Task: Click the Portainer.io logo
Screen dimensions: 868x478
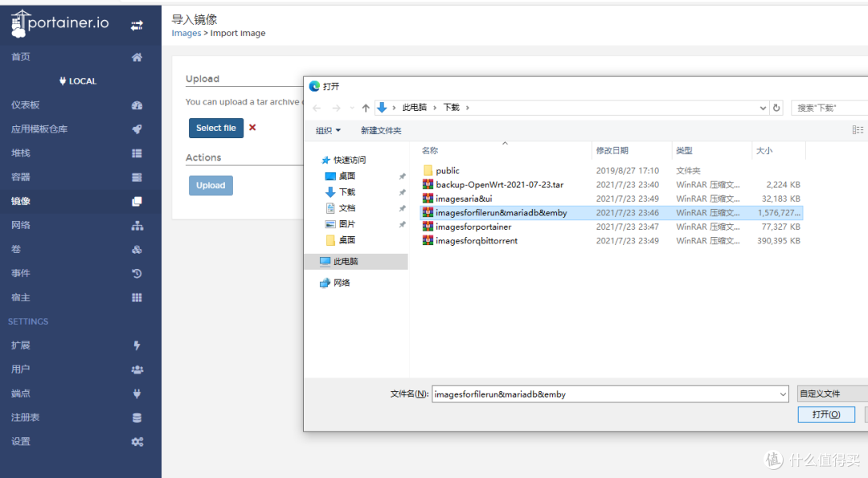Action: click(59, 23)
